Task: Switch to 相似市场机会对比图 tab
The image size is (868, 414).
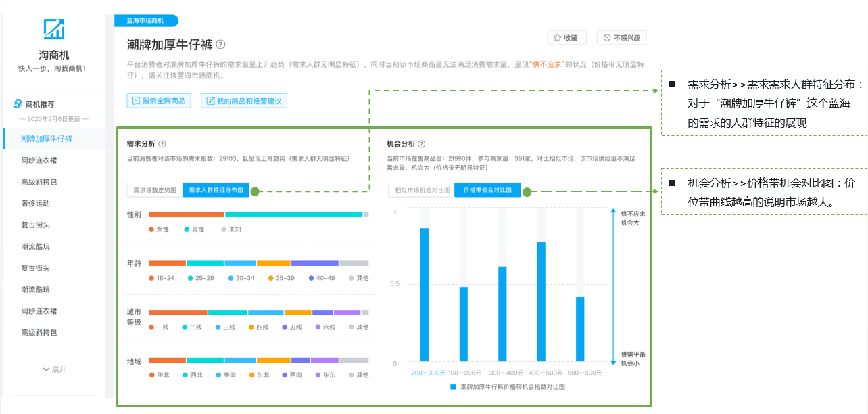Action: tap(422, 190)
